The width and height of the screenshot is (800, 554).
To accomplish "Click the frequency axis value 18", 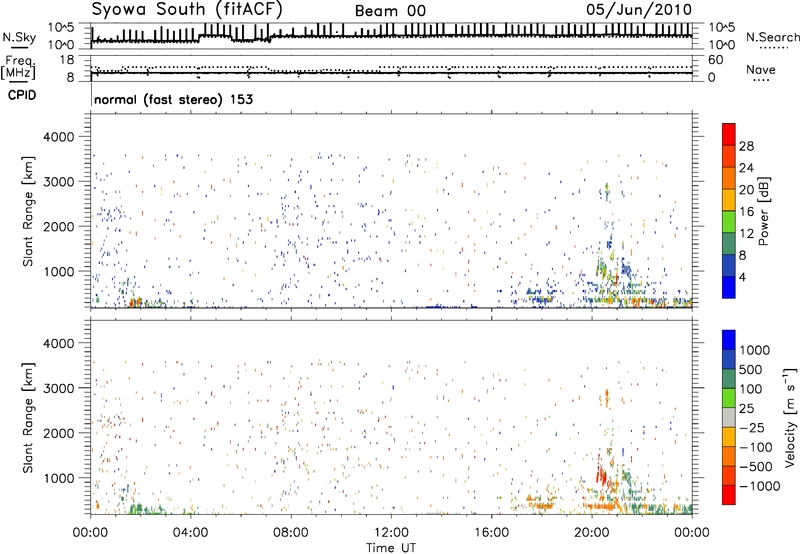I will click(66, 60).
